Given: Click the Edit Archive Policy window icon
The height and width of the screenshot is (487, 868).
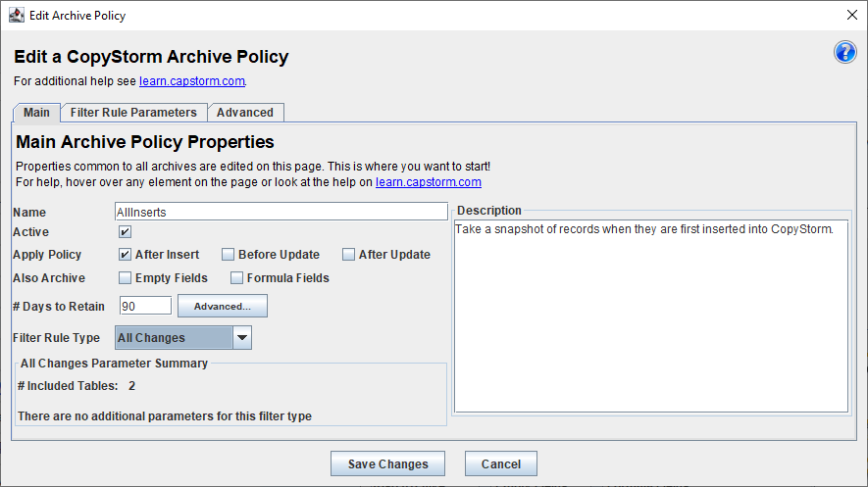Looking at the screenshot, I should [x=17, y=15].
